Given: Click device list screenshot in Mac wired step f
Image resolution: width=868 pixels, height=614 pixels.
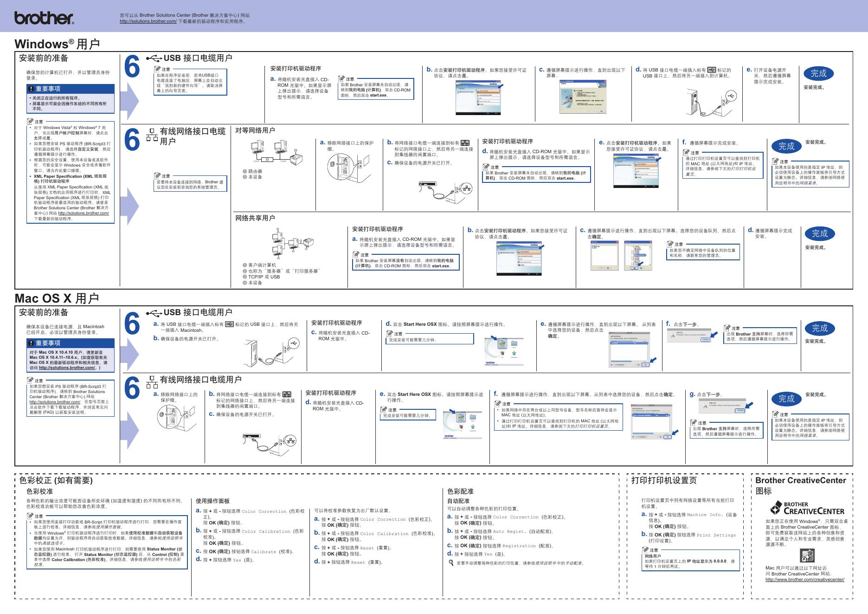Looking at the screenshot, I should [x=652, y=421].
